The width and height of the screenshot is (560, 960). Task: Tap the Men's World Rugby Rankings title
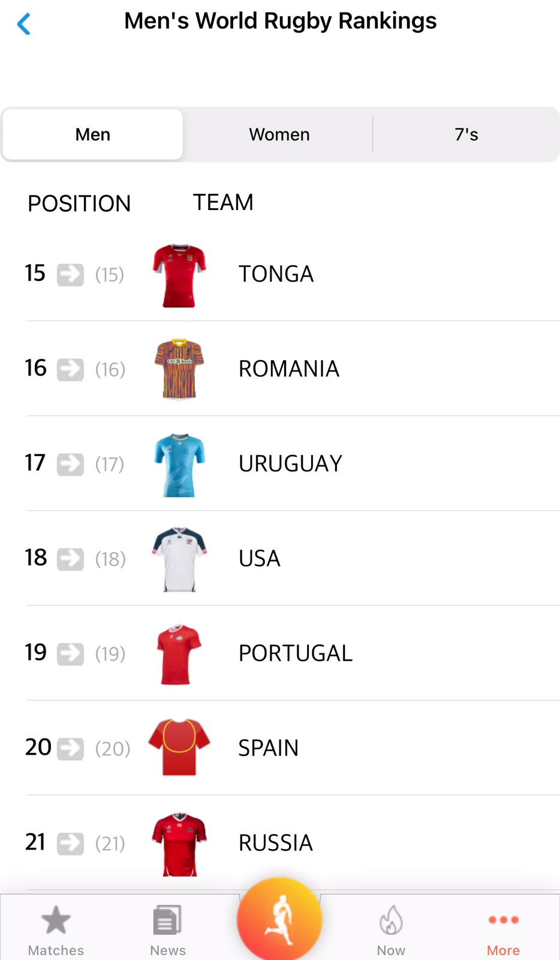280,21
